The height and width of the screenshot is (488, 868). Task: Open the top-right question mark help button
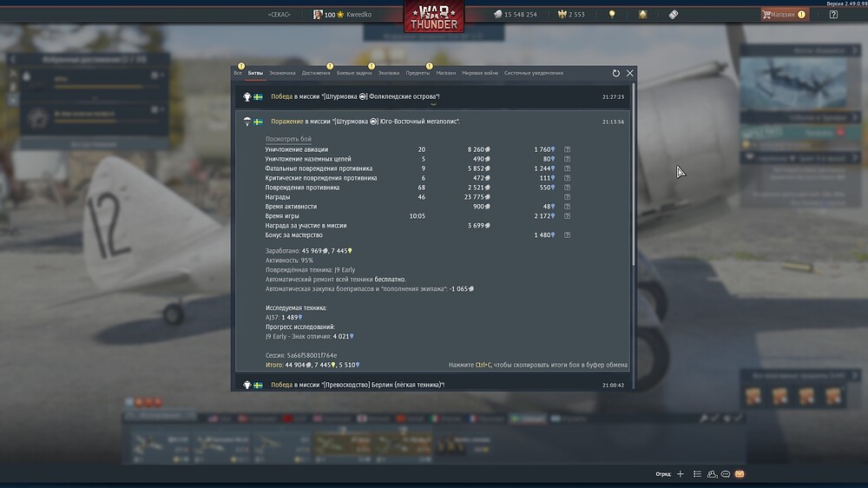[833, 15]
